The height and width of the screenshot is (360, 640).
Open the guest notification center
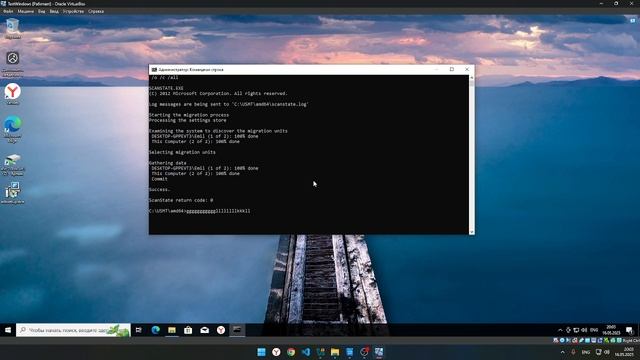(629, 330)
